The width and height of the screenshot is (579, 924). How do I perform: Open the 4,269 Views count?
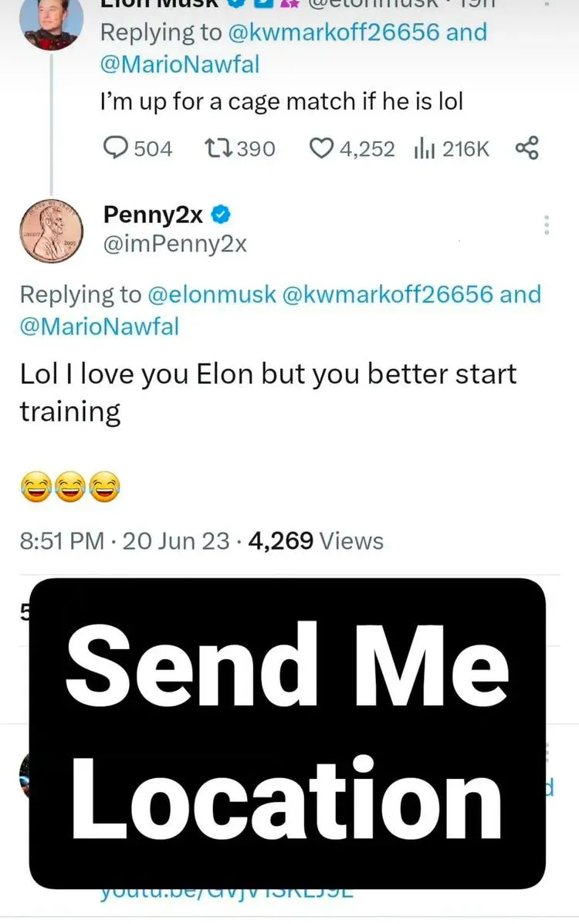[x=316, y=540]
